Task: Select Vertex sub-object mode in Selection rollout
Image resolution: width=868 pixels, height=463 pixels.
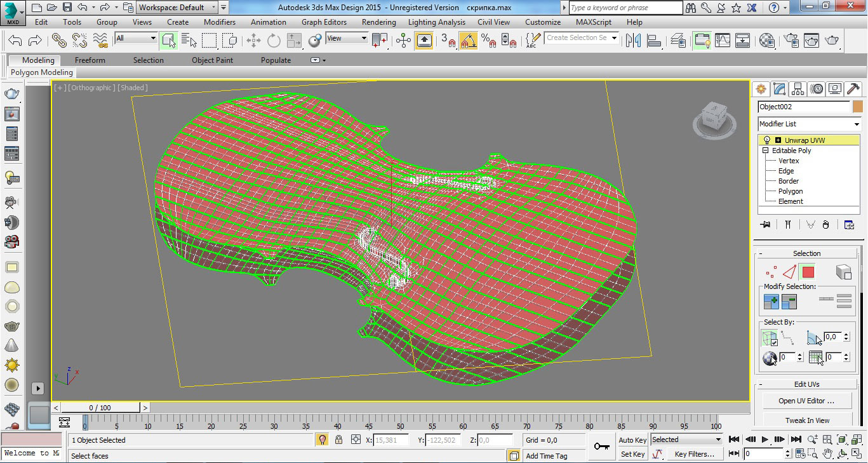Action: click(x=771, y=272)
